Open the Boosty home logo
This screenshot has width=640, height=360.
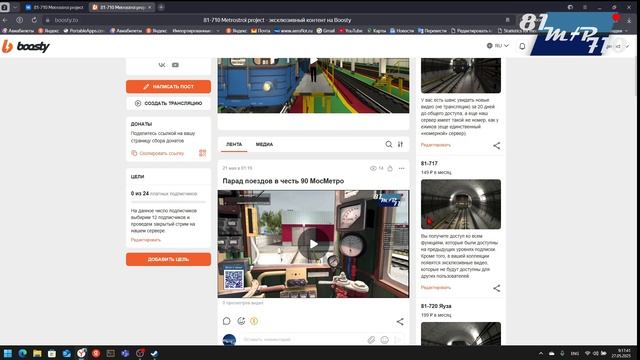click(26, 46)
